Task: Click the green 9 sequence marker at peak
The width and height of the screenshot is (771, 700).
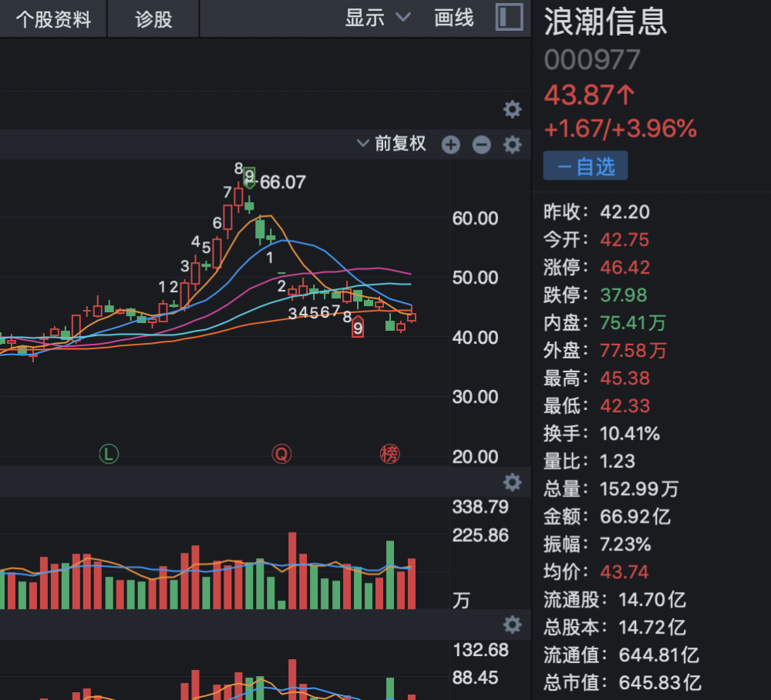Action: [x=249, y=176]
